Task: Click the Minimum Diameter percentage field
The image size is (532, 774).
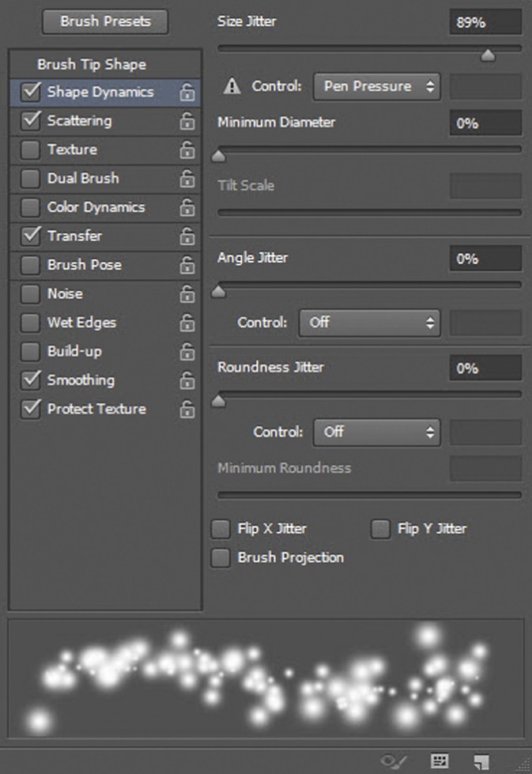Action: [485, 123]
